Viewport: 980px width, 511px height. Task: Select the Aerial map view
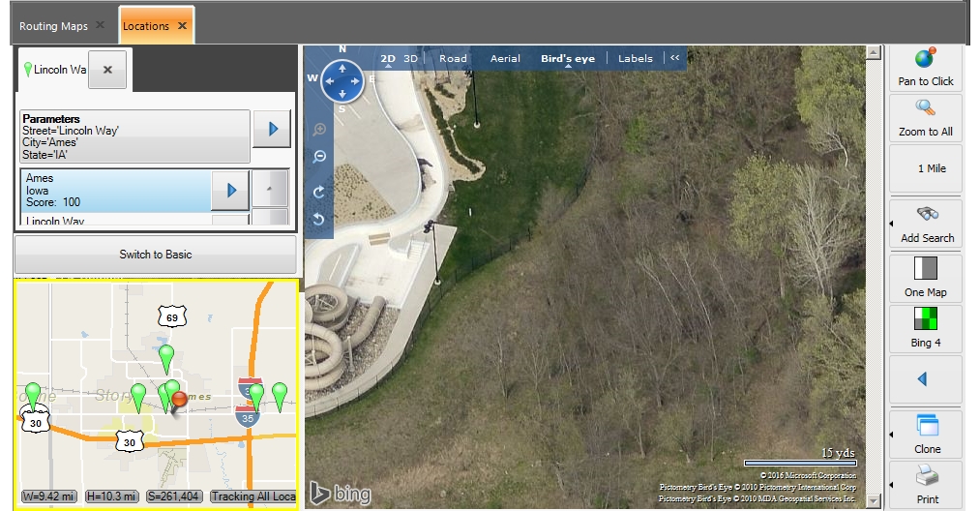point(505,58)
